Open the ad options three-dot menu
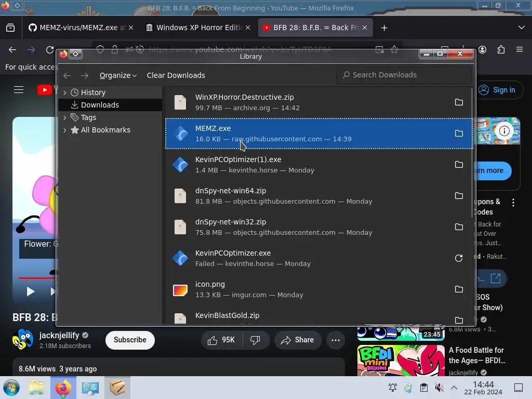The width and height of the screenshot is (532, 399). (x=513, y=203)
